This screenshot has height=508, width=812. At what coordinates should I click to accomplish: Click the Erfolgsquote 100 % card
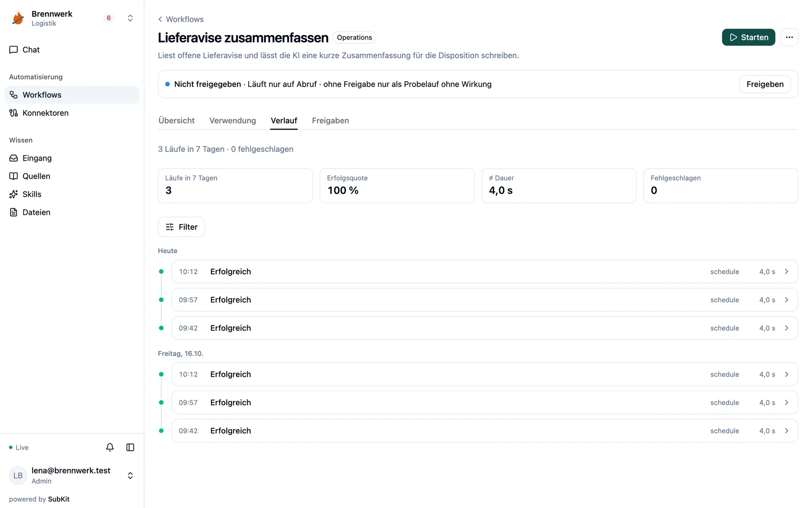(x=397, y=186)
